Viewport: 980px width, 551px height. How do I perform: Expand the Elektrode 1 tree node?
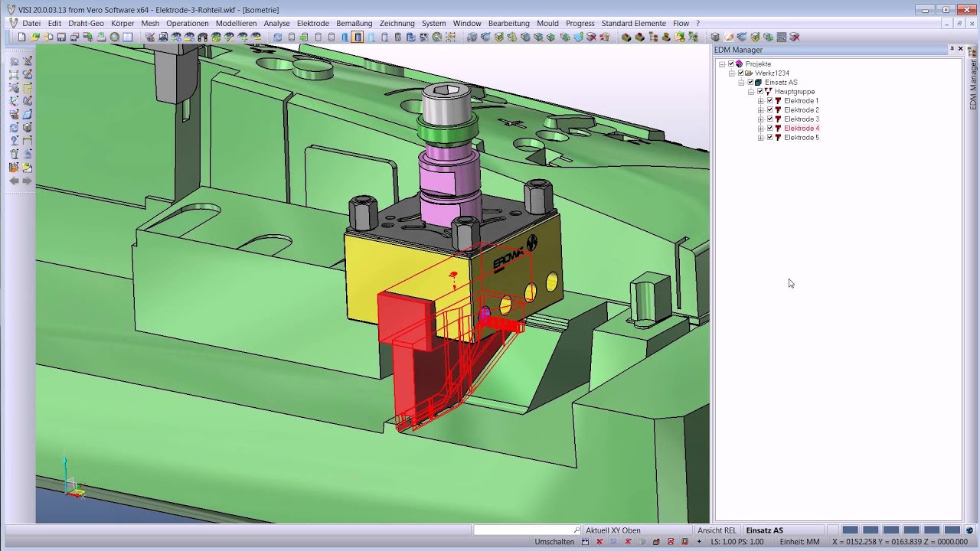click(760, 100)
